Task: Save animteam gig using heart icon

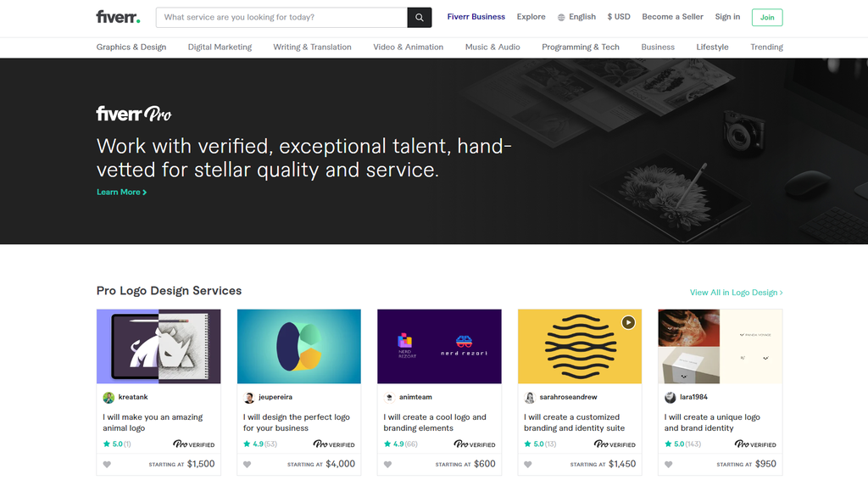Action: 387,465
